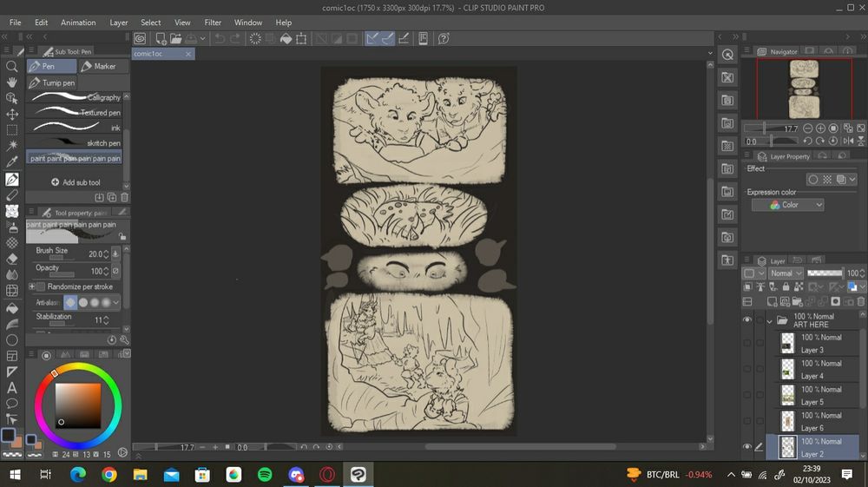This screenshot has height=487, width=868.
Task: Show Layer 3 via its visibility box
Action: point(747,343)
